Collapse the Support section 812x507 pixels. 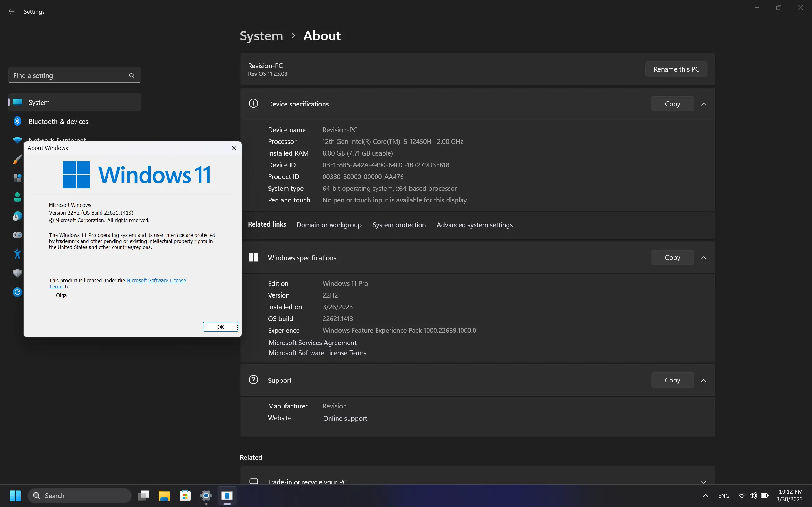pos(704,380)
